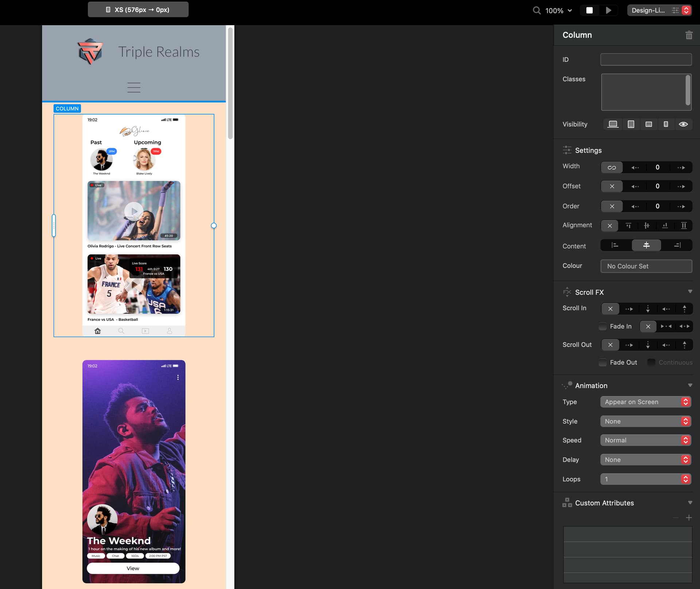Open the Animation Type dropdown
Screen dimensions: 700x589
click(x=645, y=402)
